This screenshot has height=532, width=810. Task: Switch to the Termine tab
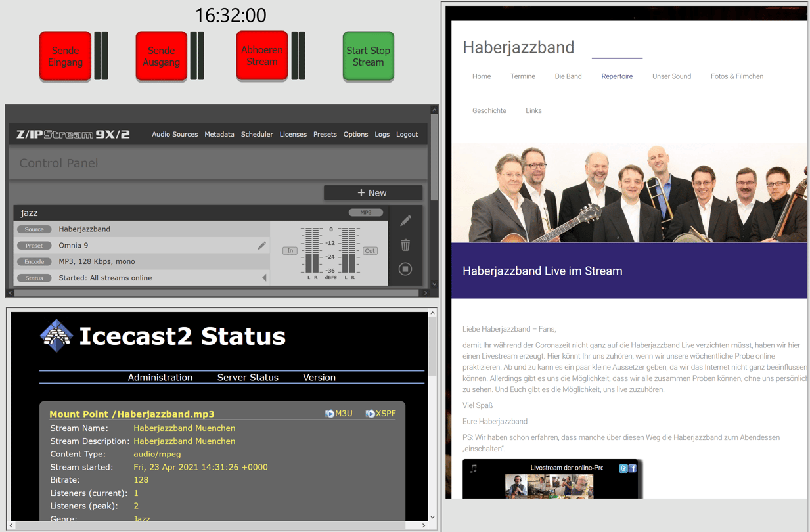(x=523, y=76)
